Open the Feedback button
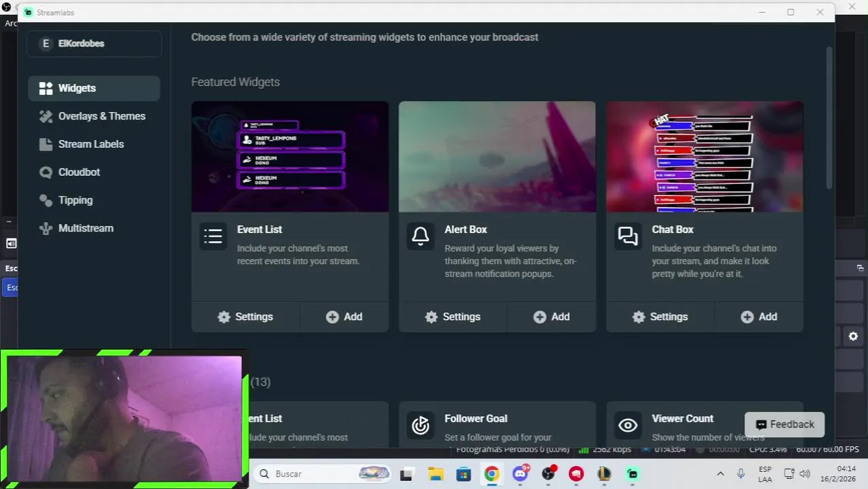The height and width of the screenshot is (489, 868). [784, 424]
